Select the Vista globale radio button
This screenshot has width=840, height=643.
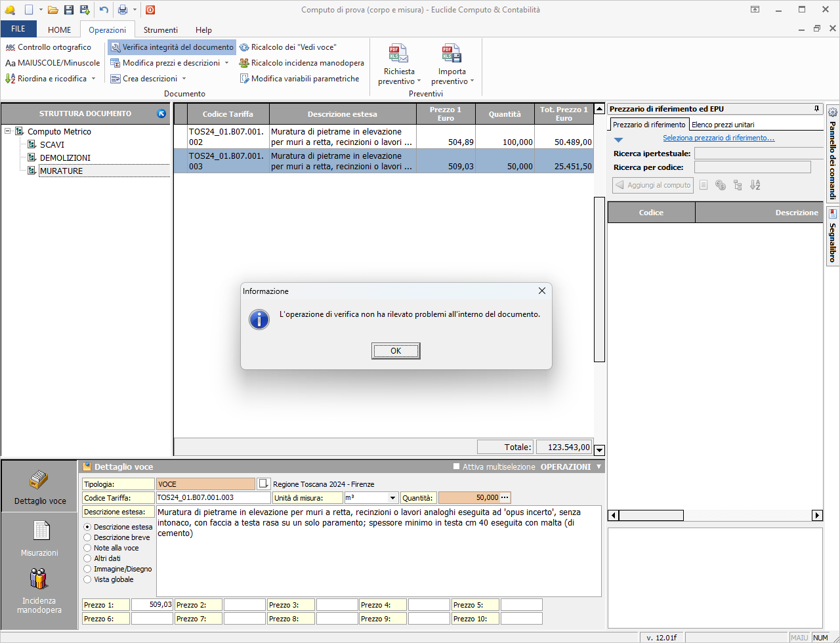87,579
